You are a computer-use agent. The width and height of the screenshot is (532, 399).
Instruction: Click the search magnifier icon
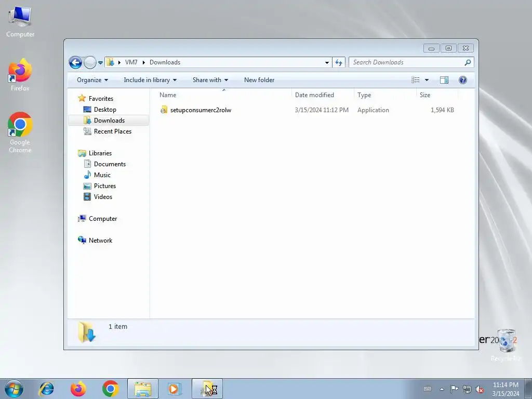[468, 62]
